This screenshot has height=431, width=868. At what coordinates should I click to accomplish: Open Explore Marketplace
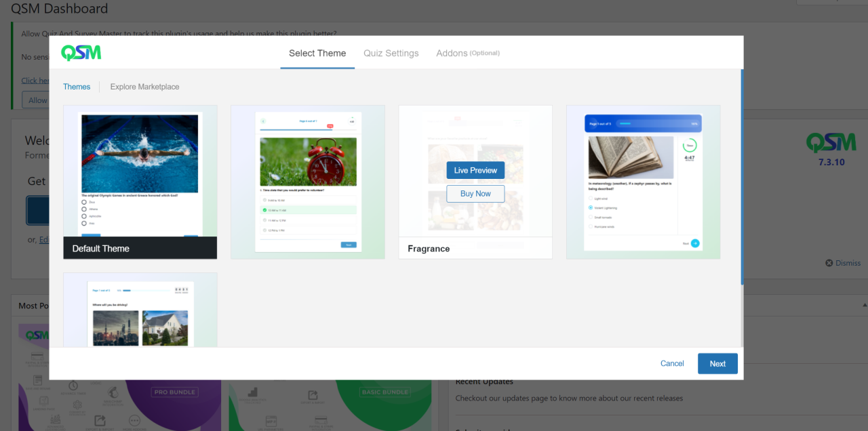[144, 87]
